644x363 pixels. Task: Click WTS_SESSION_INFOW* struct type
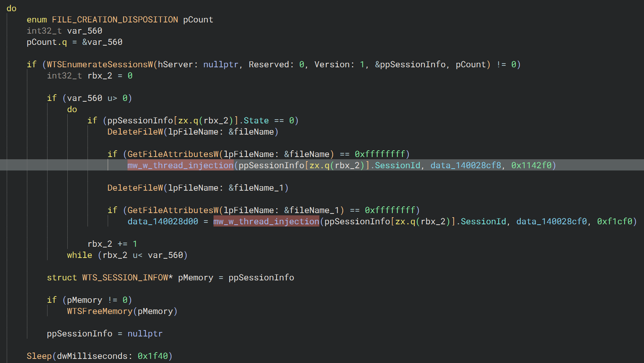pyautogui.click(x=128, y=277)
